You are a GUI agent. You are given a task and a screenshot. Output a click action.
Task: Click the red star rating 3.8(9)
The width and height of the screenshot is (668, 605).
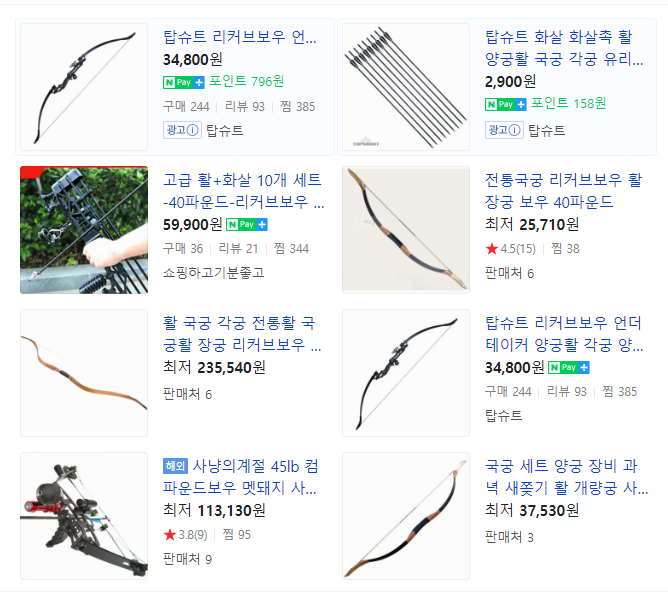point(185,535)
